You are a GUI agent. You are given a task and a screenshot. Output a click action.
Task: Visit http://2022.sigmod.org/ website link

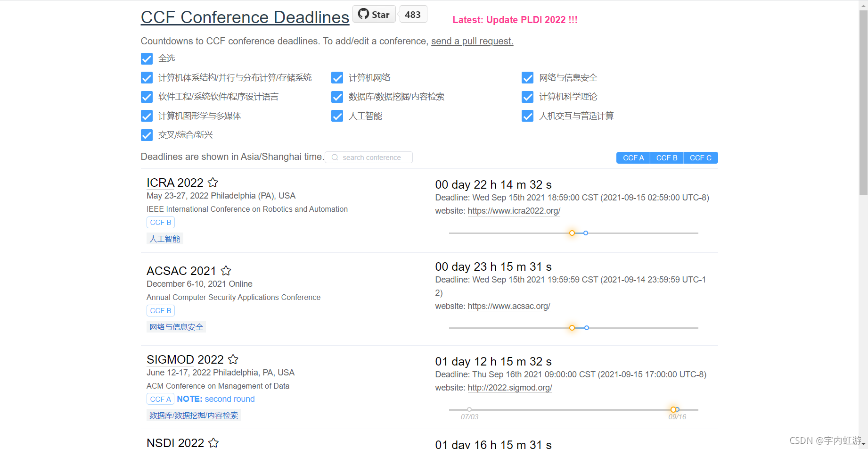(510, 388)
